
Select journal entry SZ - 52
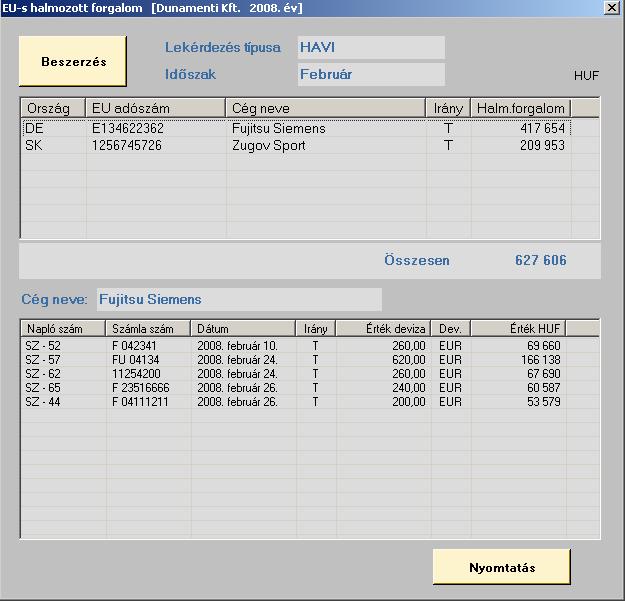click(x=43, y=346)
